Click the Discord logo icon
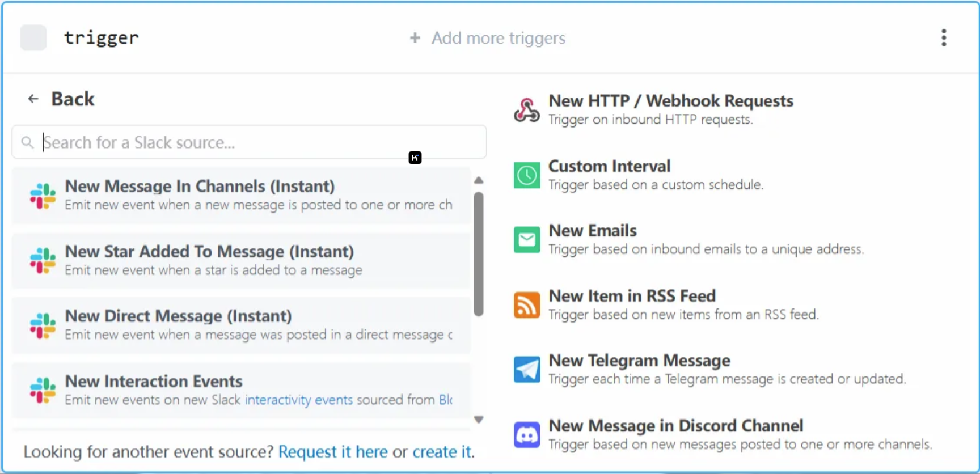This screenshot has height=474, width=980. pyautogui.click(x=527, y=435)
